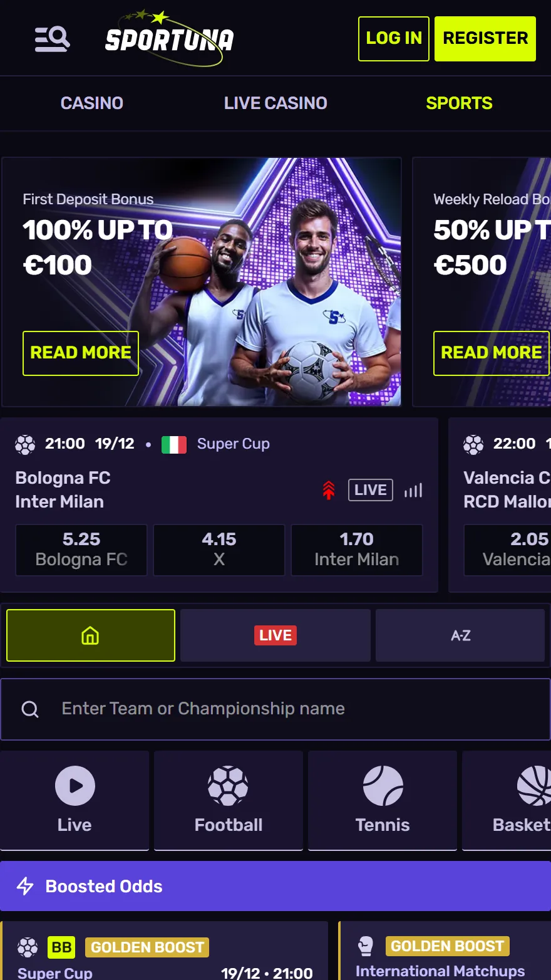Click the LOG IN button
551x980 pixels.
pyautogui.click(x=394, y=39)
